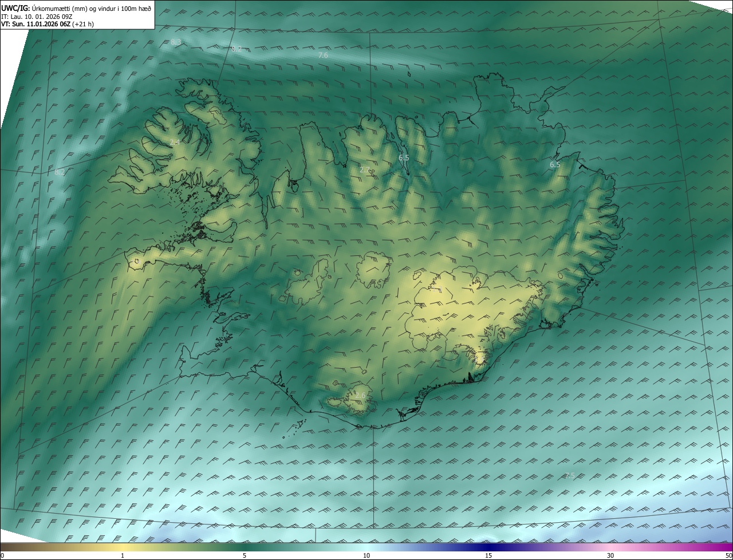Click the colorbar tick label 10
The width and height of the screenshot is (733, 560).
(366, 555)
